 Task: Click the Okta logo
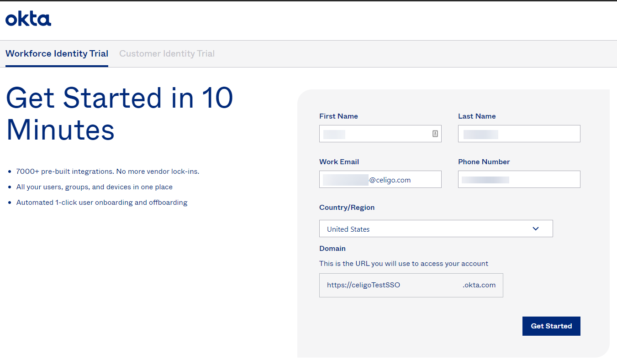pos(28,19)
